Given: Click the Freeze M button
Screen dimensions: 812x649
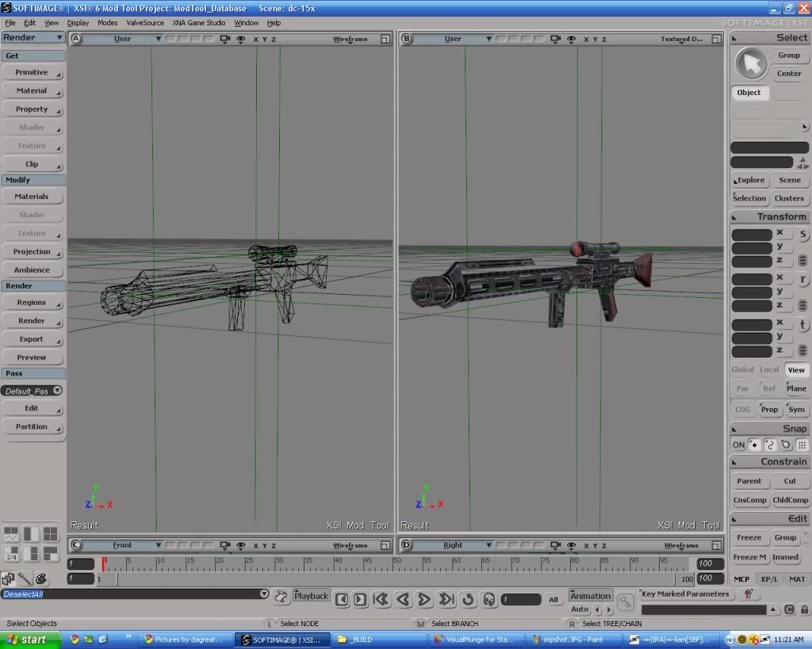Looking at the screenshot, I should [x=749, y=557].
